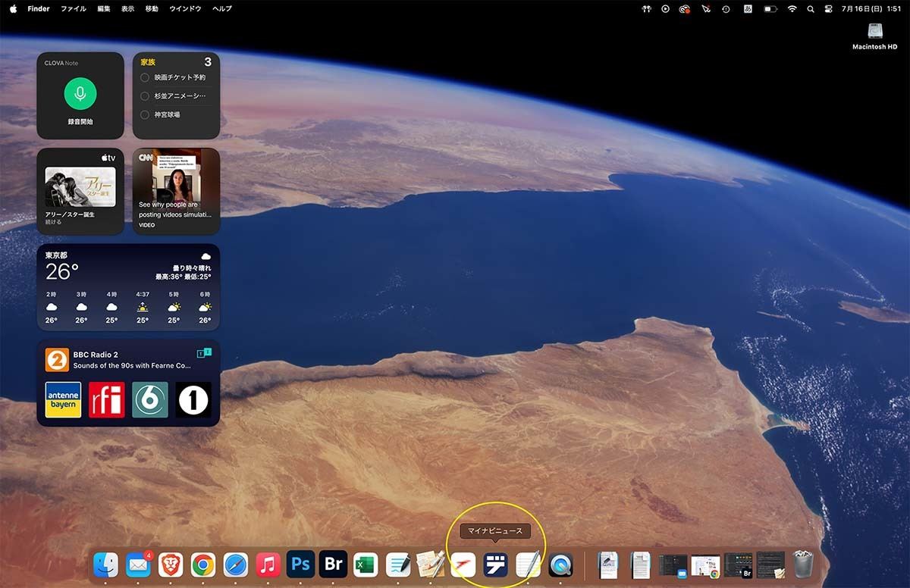910x588 pixels.
Task: Open the ウインドウ menu
Action: pos(185,9)
